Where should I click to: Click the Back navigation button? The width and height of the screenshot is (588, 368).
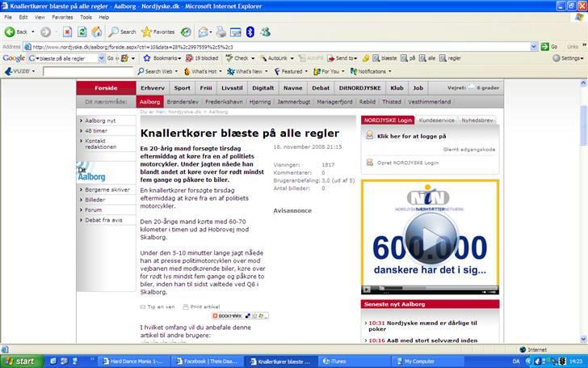[x=16, y=32]
